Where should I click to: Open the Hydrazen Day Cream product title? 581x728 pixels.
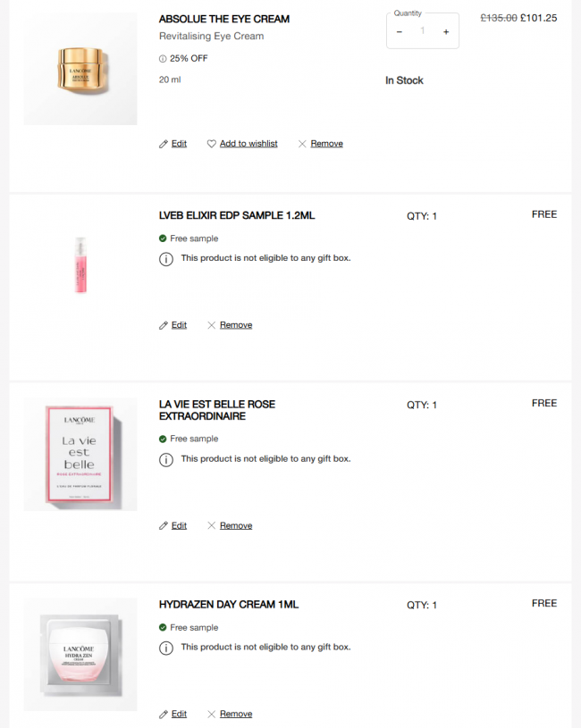pos(229,605)
